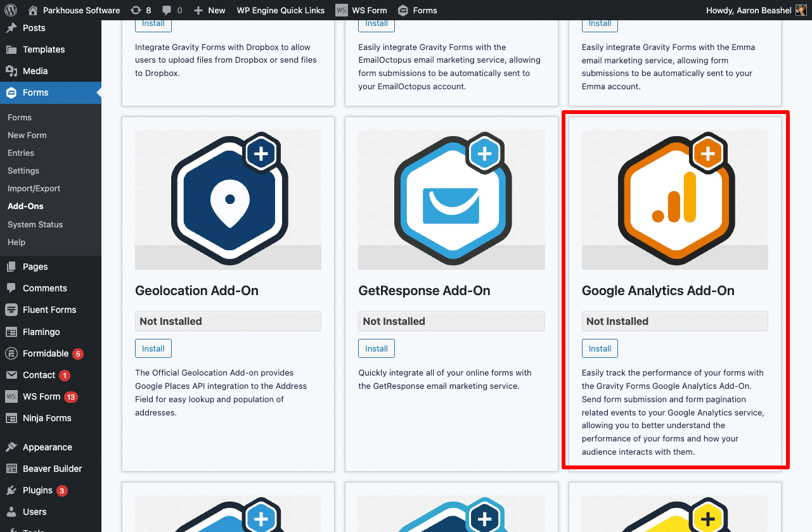This screenshot has height=532, width=812.
Task: Click the Plugins notification badge showing 3
Action: [x=61, y=491]
